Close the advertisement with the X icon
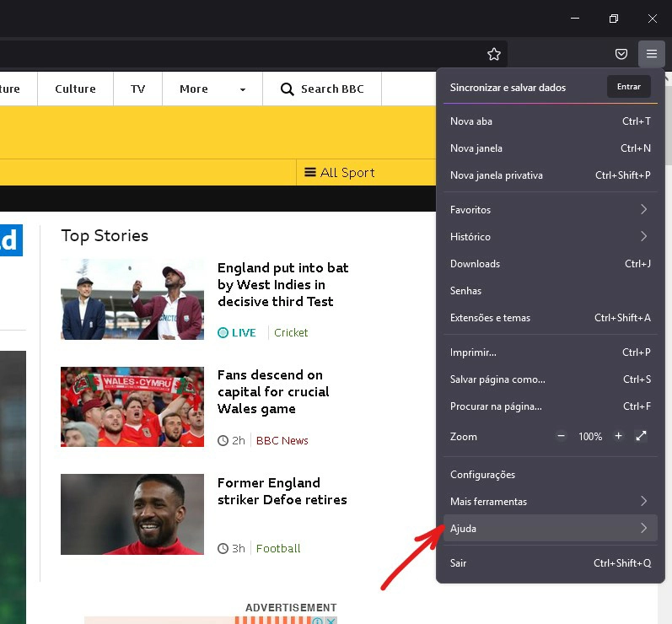The image size is (672, 624). tap(331, 621)
